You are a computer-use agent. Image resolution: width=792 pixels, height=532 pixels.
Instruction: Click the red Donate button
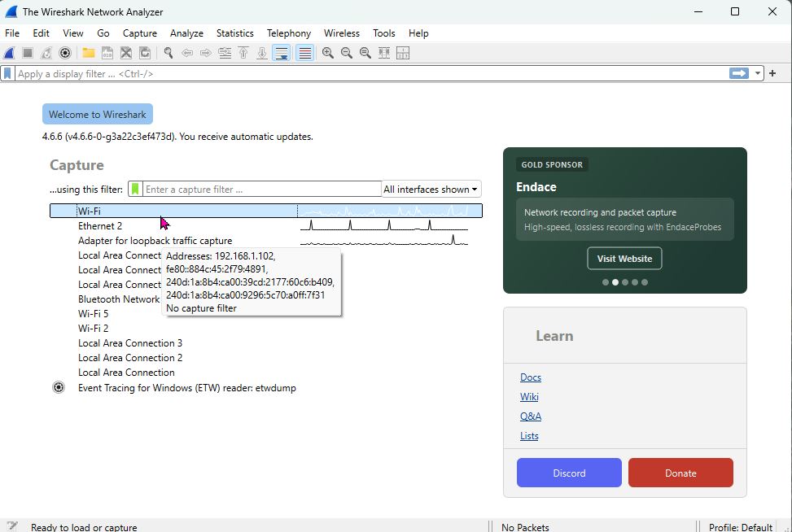point(680,473)
